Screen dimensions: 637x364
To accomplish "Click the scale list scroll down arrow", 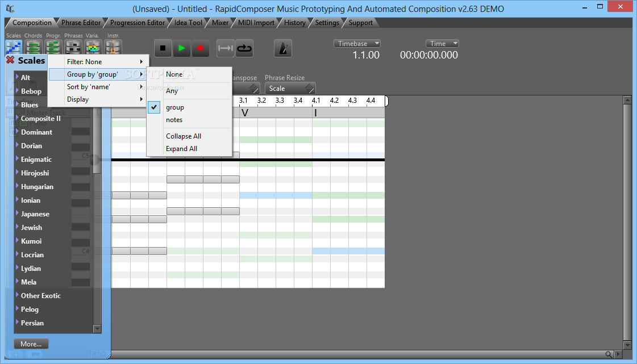I will (97, 328).
